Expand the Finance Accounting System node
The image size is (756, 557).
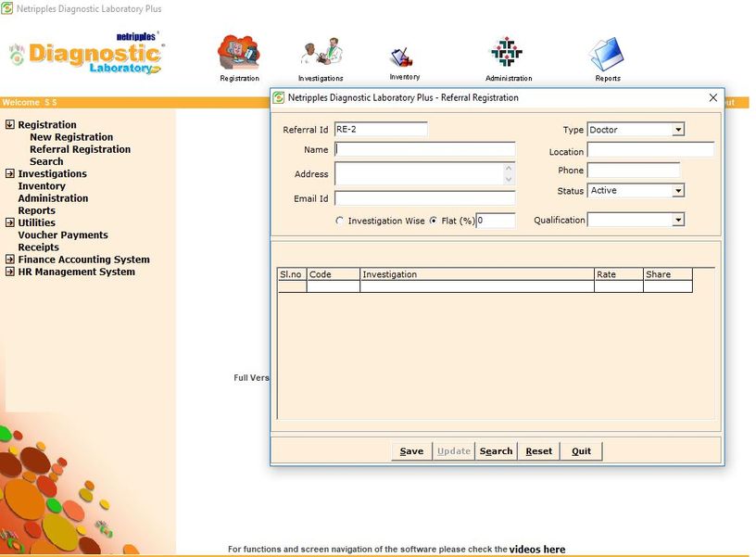[9, 259]
